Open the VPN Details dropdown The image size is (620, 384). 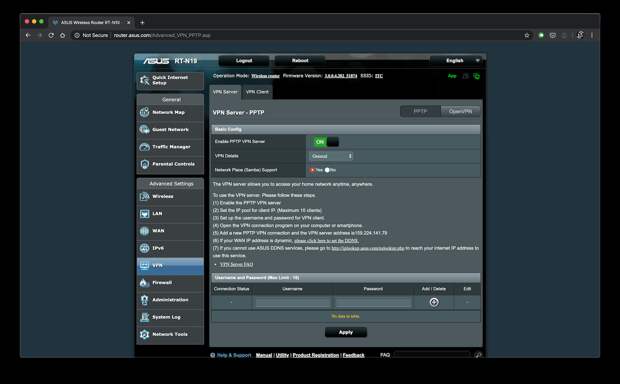[x=331, y=156]
